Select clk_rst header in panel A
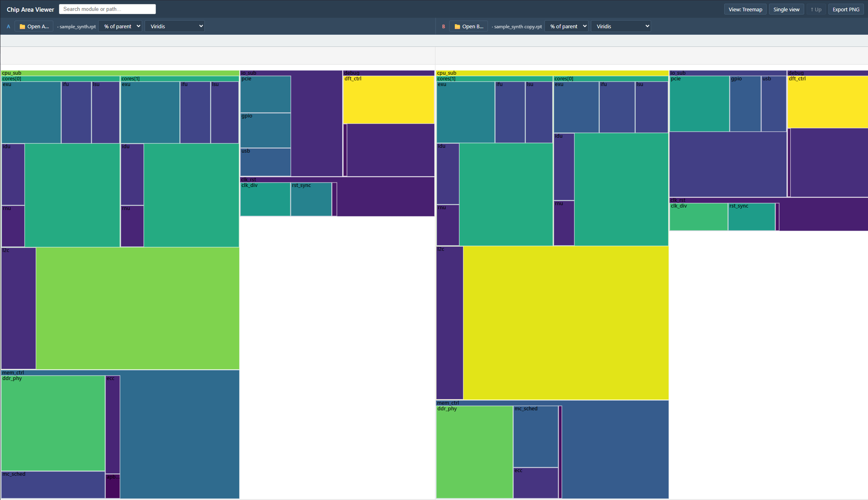 click(x=337, y=180)
